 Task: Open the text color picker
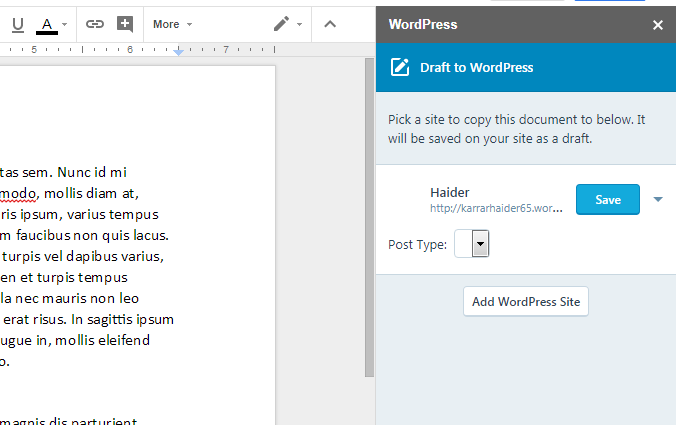tap(47, 25)
